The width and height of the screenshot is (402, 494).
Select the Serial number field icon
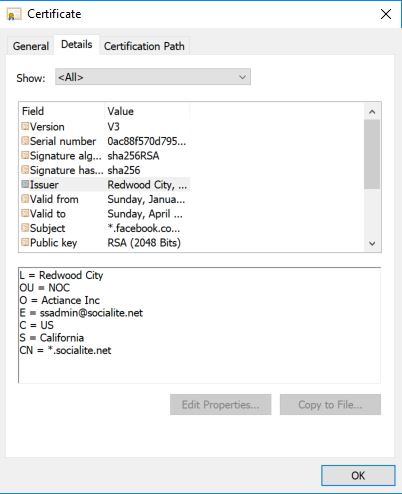[25, 141]
